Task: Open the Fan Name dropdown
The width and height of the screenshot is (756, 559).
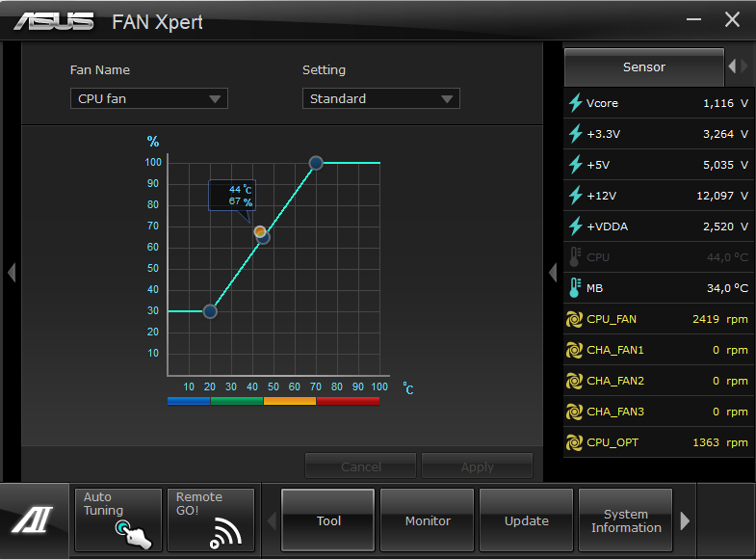Action: pos(149,98)
